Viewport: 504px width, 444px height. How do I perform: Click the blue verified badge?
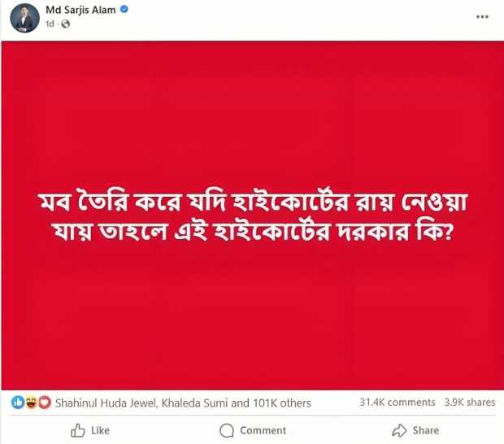pos(124,9)
